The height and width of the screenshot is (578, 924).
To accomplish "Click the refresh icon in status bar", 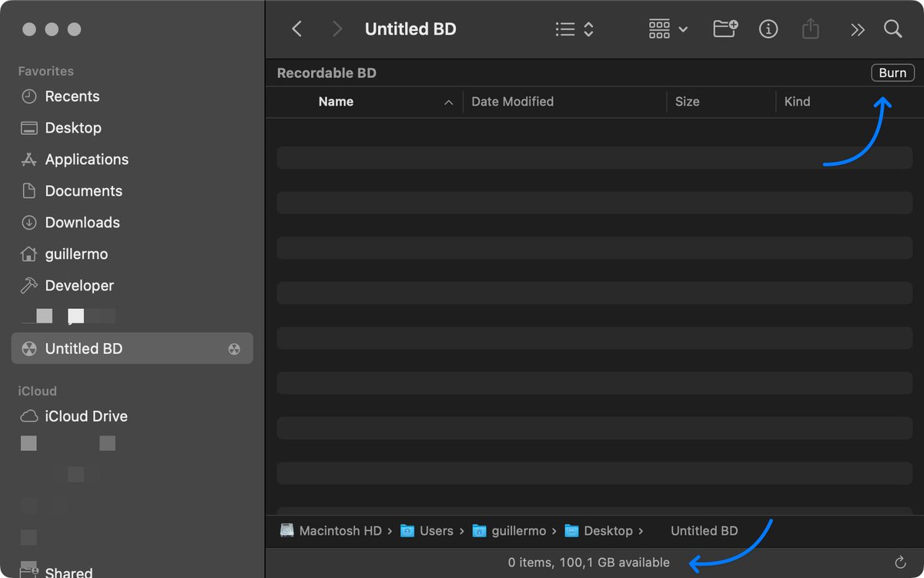I will coord(900,563).
